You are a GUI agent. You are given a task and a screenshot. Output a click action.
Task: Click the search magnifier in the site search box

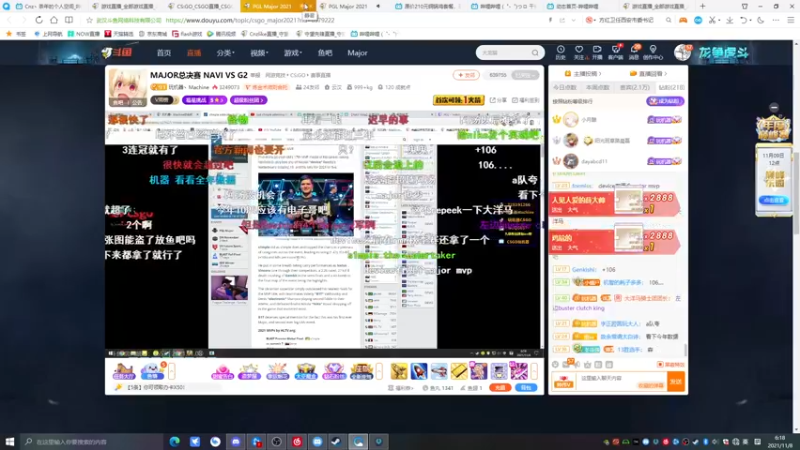535,53
